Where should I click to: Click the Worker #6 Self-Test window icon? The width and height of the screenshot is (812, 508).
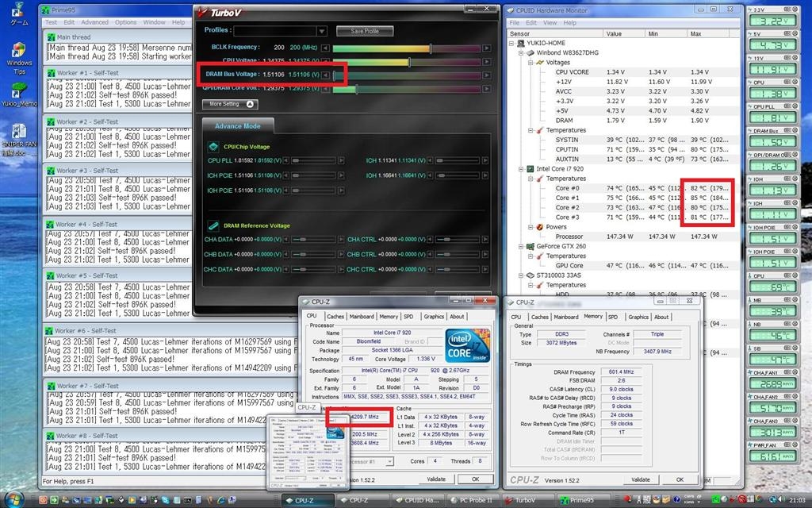click(49, 331)
